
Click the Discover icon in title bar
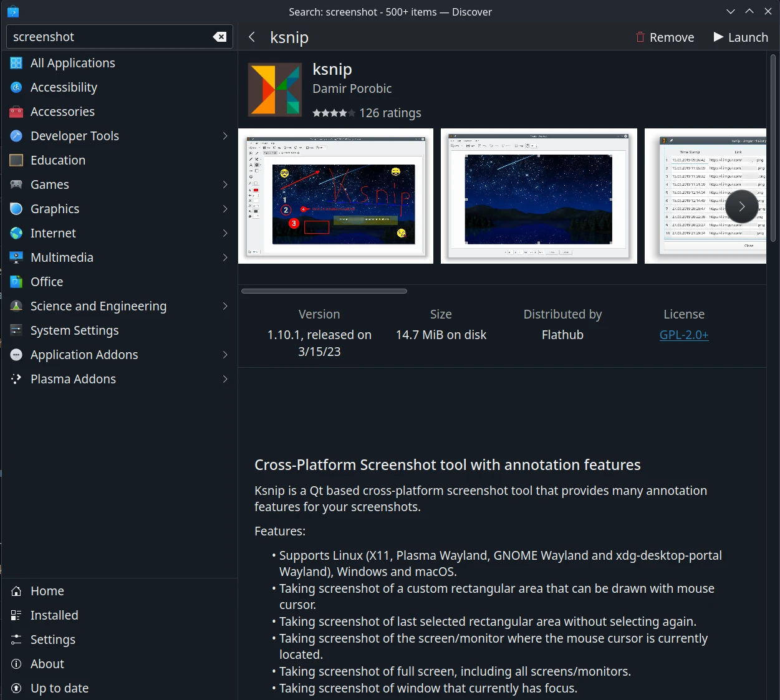click(13, 11)
